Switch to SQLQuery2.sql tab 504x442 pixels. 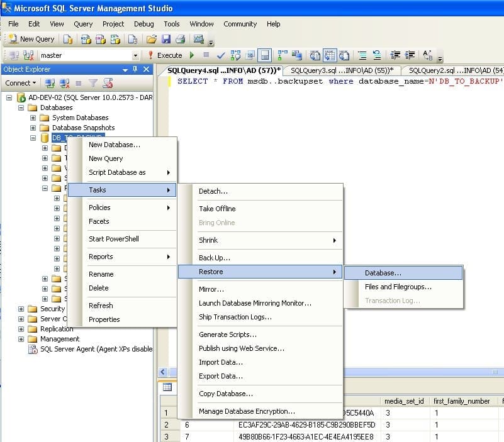pos(455,70)
